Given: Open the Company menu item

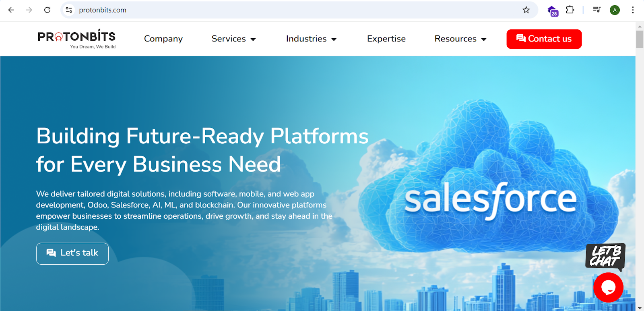Looking at the screenshot, I should click(x=163, y=39).
